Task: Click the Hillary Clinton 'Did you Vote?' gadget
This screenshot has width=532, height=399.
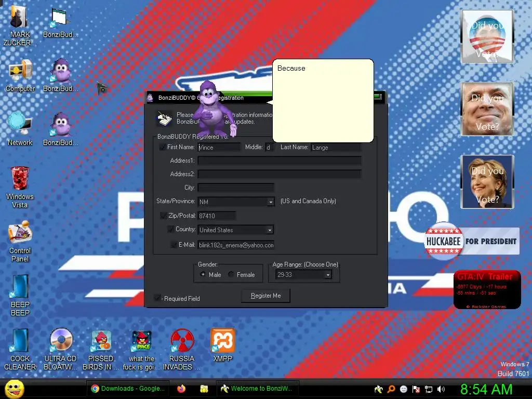Action: coord(487,181)
